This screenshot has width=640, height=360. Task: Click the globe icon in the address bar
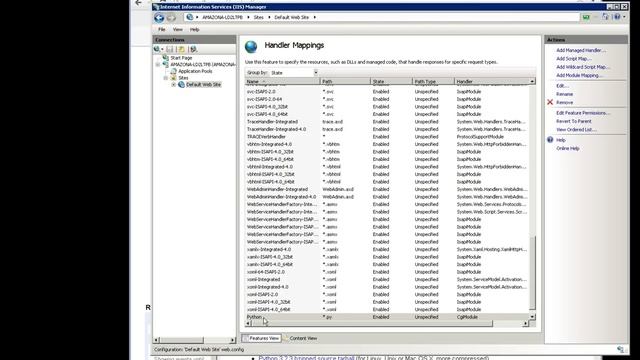190,17
